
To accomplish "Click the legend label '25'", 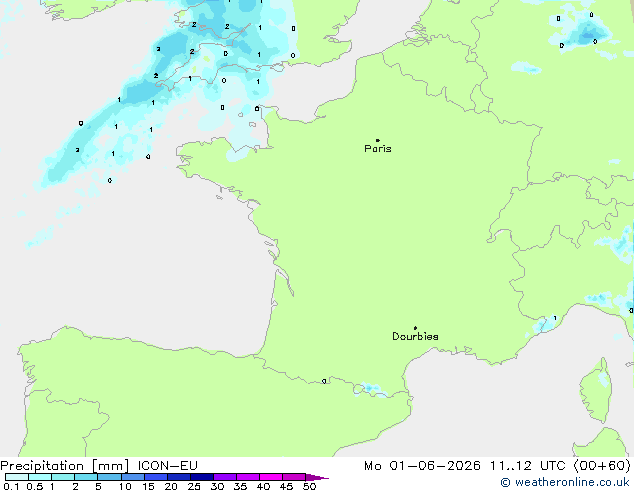I will 194,486.
